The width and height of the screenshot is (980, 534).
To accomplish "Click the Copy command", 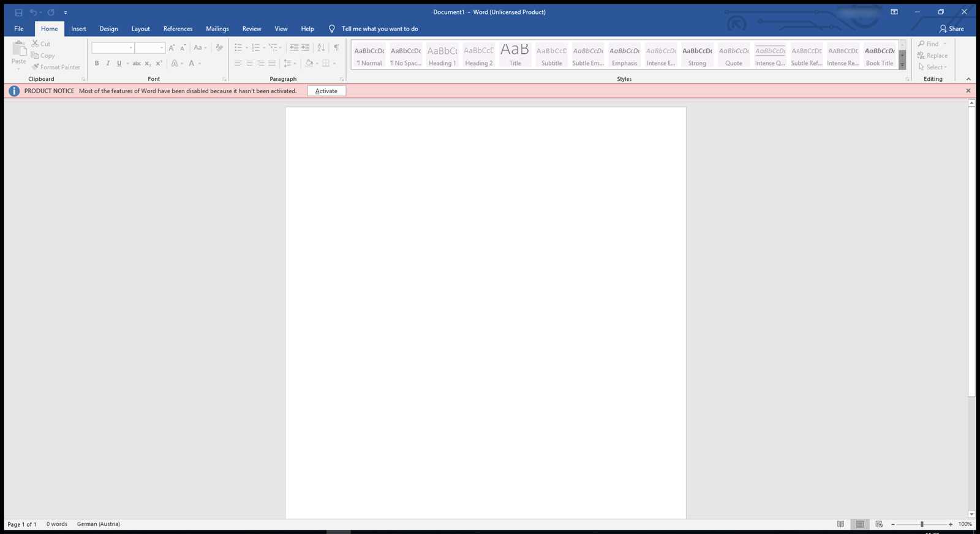I will pyautogui.click(x=43, y=56).
